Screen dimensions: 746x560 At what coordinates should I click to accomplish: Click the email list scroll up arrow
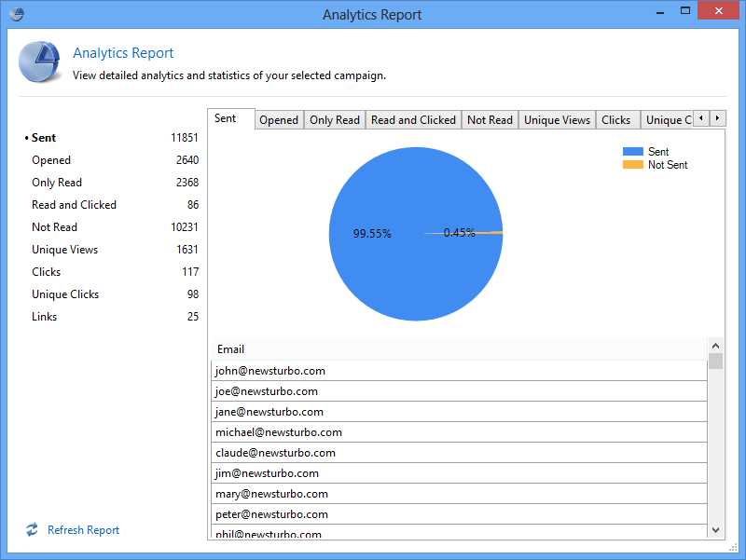pos(715,344)
